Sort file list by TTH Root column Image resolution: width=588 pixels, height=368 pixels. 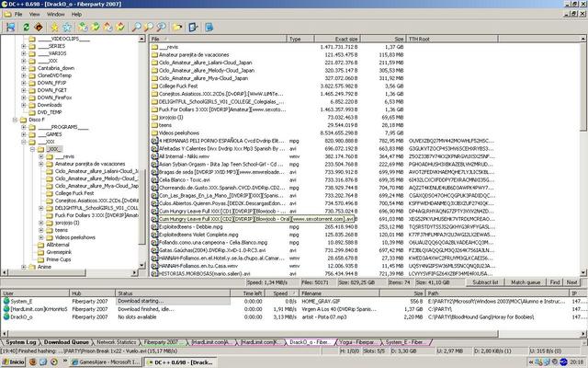click(x=452, y=39)
